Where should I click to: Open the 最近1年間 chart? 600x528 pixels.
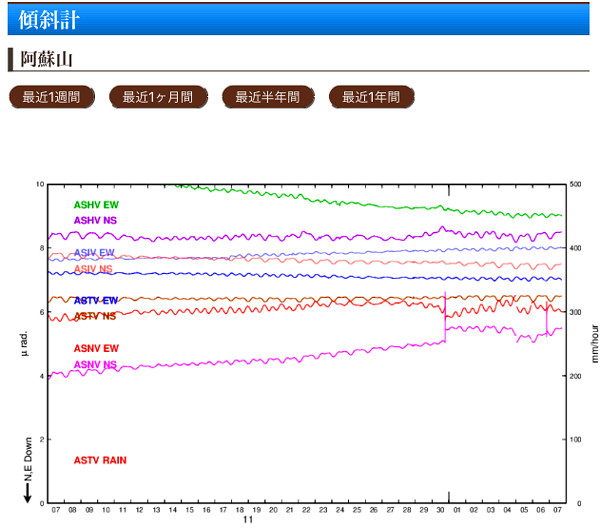point(371,97)
